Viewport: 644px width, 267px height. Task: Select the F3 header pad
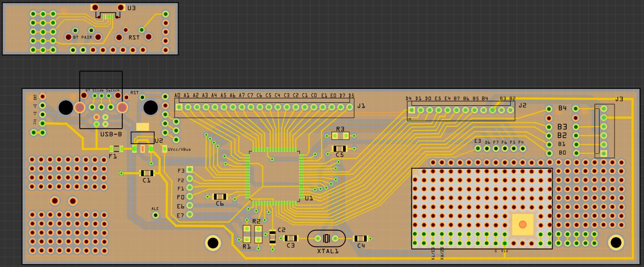[189, 170]
